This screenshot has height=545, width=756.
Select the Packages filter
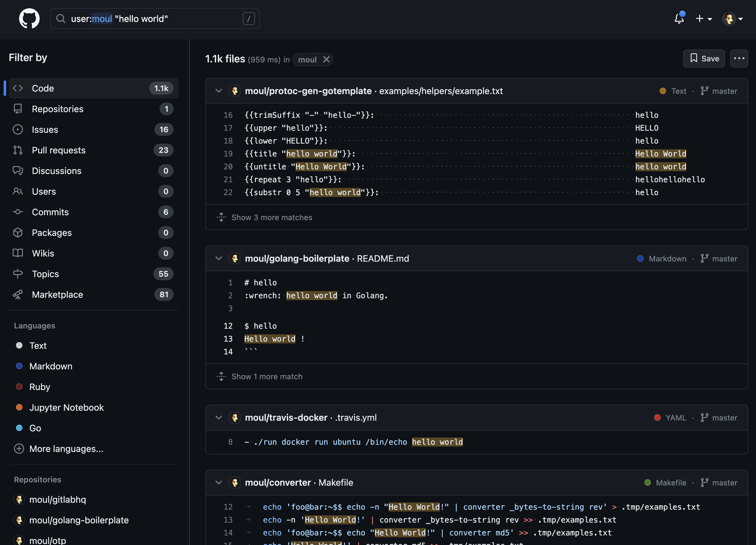94,233
